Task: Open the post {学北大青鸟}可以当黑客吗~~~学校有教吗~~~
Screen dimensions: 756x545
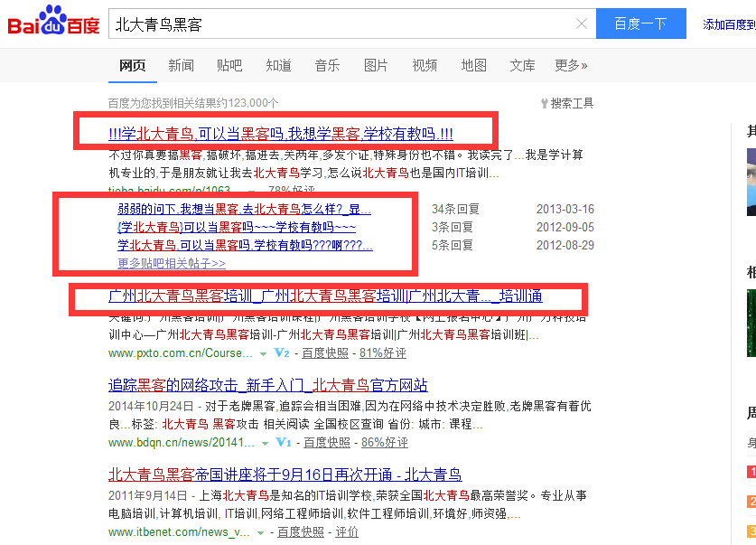Action: tap(237, 227)
